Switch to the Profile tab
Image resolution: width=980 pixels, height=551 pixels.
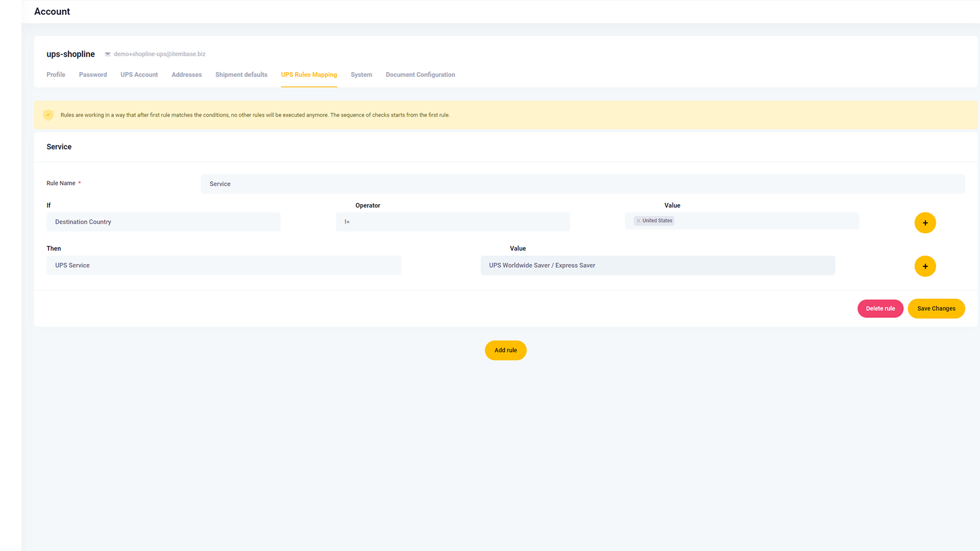pos(56,74)
